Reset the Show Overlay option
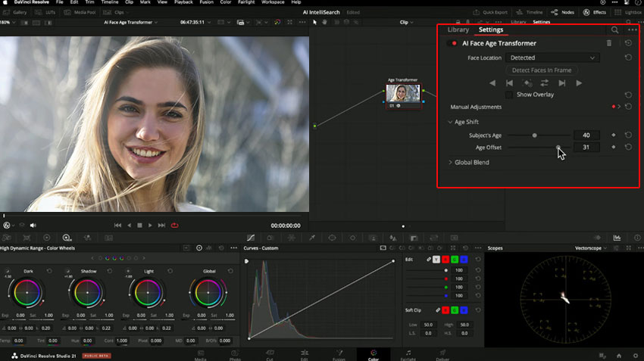 (x=628, y=95)
